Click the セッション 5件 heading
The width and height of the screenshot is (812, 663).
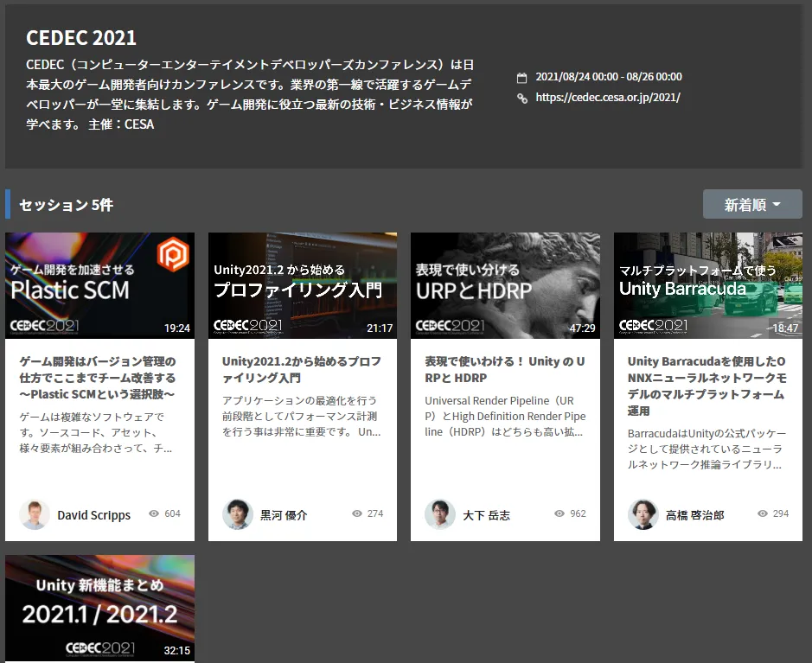point(66,205)
